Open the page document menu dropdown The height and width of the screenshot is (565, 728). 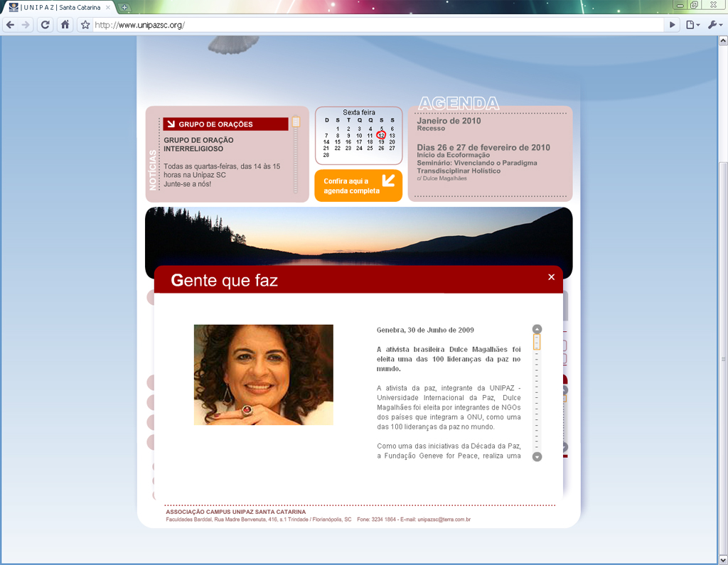(x=692, y=25)
